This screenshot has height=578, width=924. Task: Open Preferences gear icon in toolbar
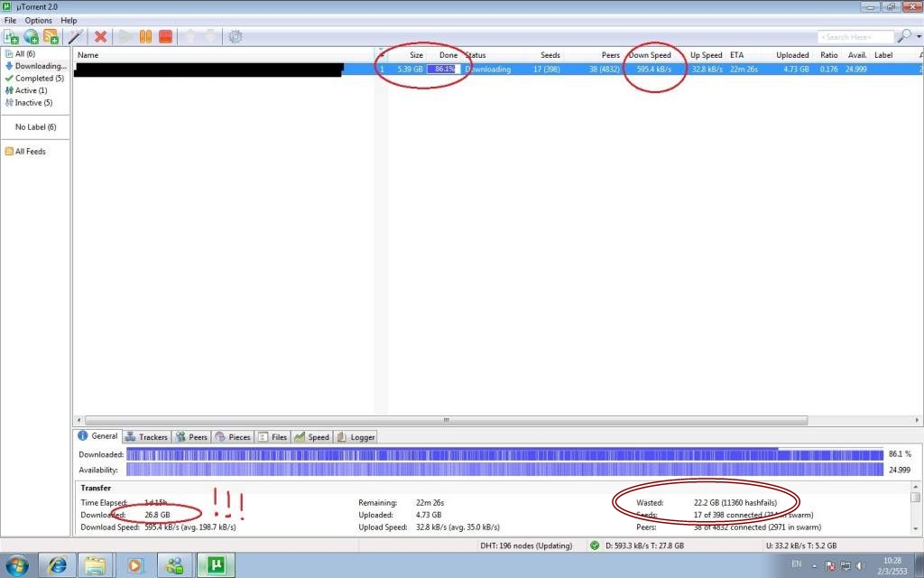236,36
